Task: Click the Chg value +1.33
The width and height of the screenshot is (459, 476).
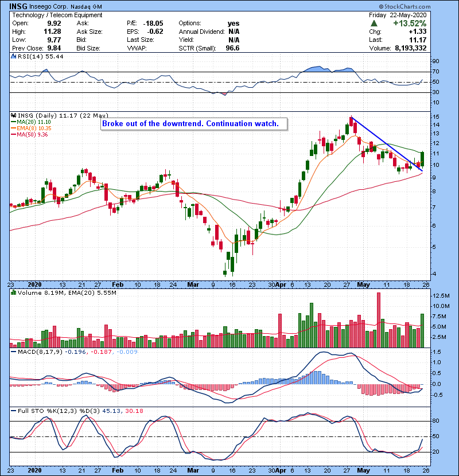Action: pos(417,32)
